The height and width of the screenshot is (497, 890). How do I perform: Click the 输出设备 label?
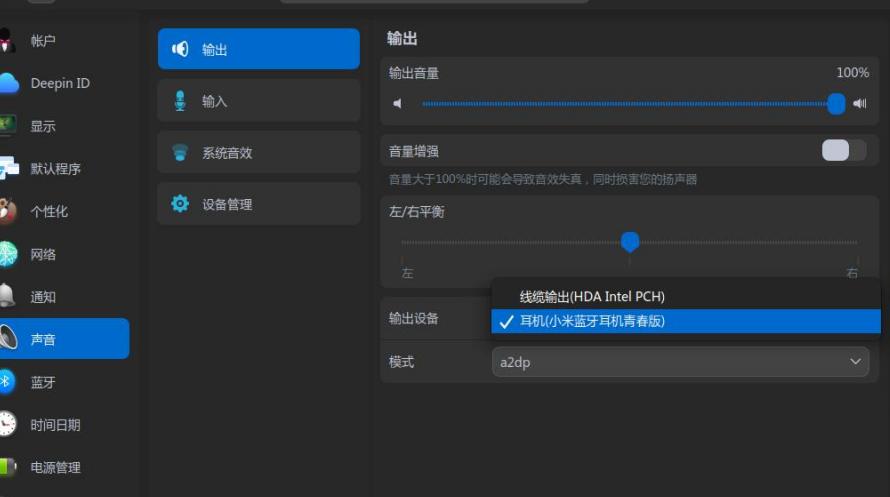[414, 319]
